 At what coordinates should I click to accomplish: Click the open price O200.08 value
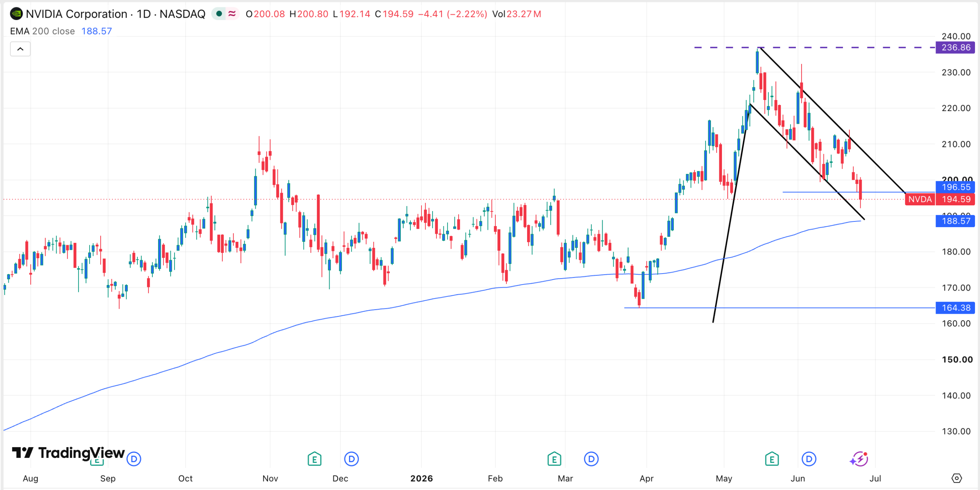click(265, 14)
